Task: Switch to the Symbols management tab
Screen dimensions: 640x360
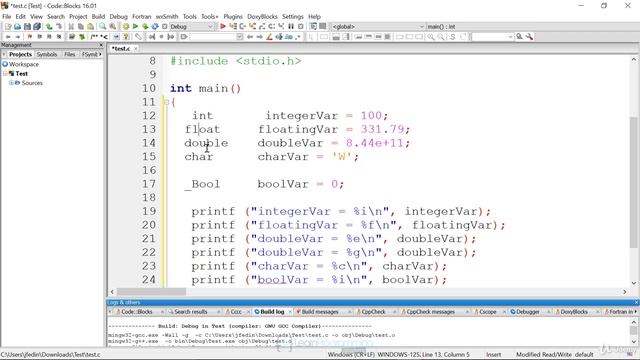Action: pos(47,54)
